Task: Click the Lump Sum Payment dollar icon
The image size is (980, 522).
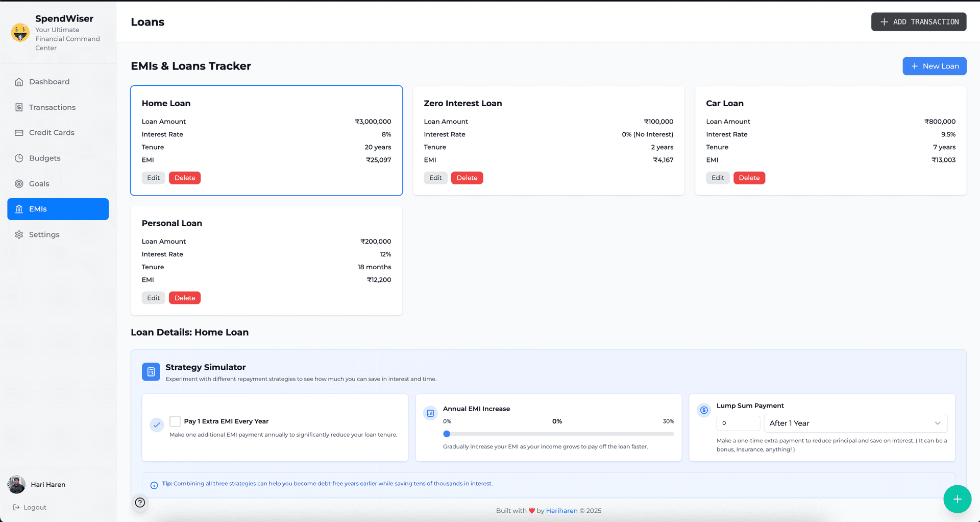Action: tap(704, 410)
